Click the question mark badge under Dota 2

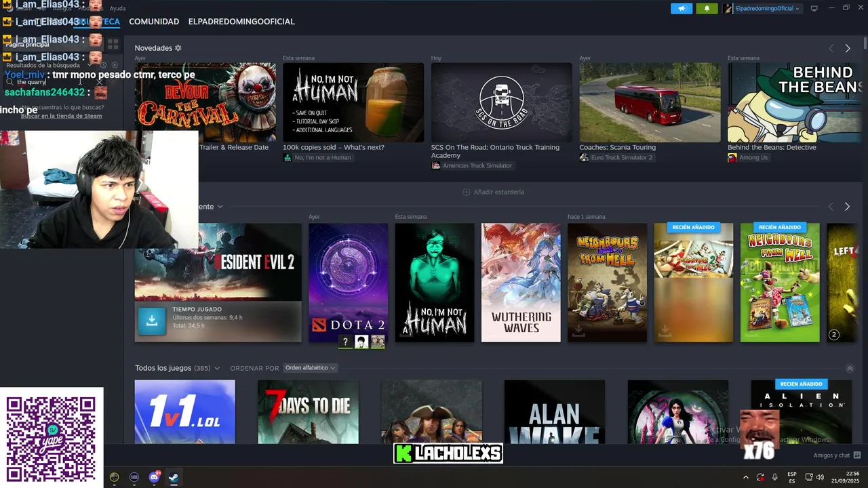pos(345,342)
